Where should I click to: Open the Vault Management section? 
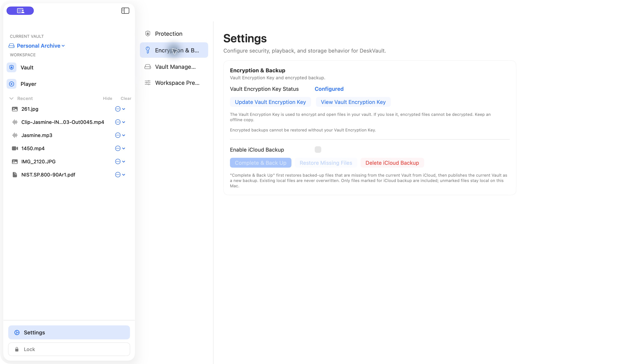(174, 67)
